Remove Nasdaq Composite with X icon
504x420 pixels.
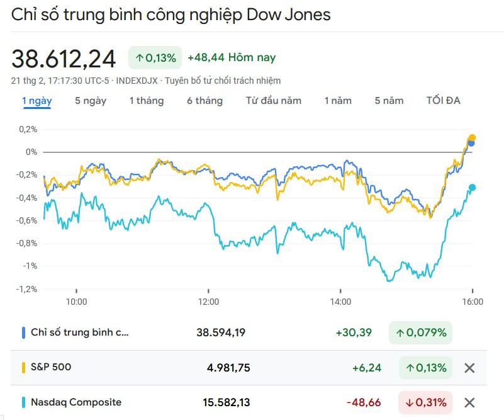tap(469, 402)
